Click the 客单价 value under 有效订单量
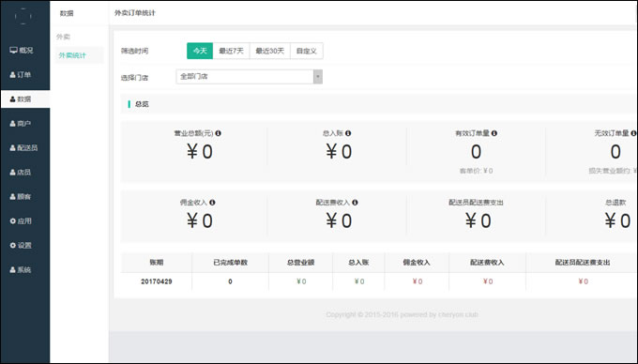Image resolution: width=638 pixels, height=364 pixels. click(x=476, y=171)
